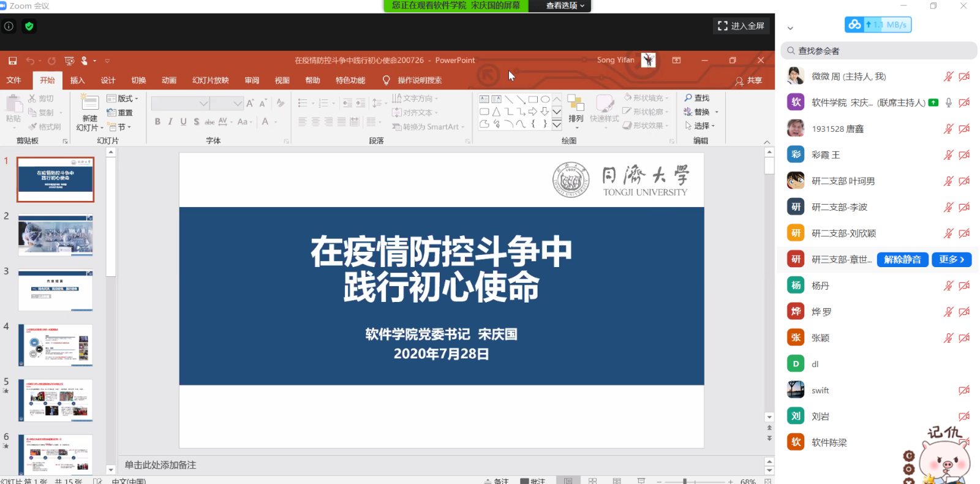The height and width of the screenshot is (484, 980).
Task: Click the meeting info icon
Action: pos(9,26)
